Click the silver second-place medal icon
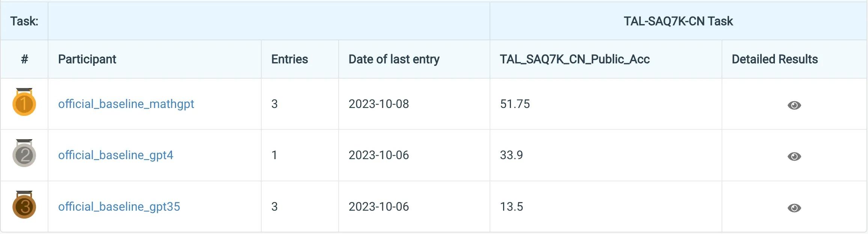The image size is (868, 234). click(x=24, y=154)
